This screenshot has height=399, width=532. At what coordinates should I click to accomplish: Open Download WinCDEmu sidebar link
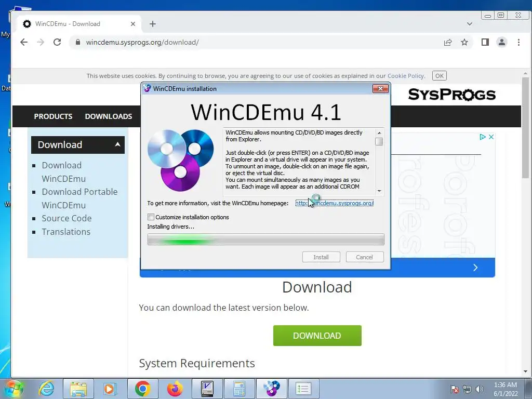tap(63, 172)
